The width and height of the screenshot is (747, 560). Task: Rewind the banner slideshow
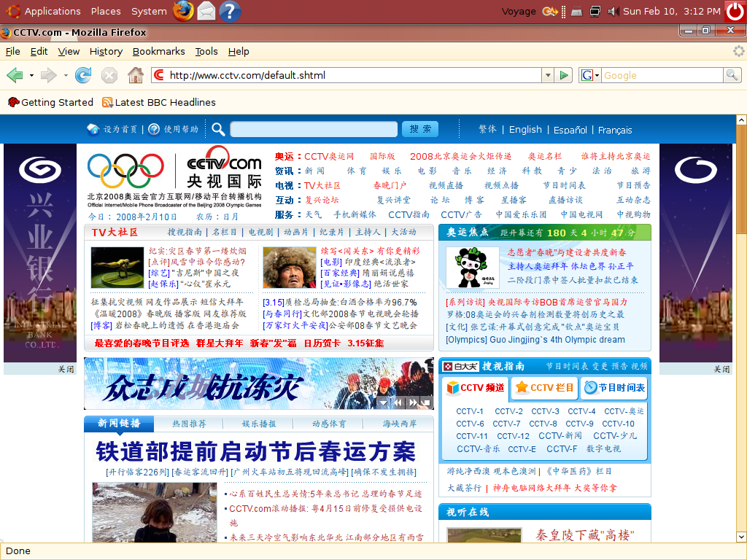[398, 402]
